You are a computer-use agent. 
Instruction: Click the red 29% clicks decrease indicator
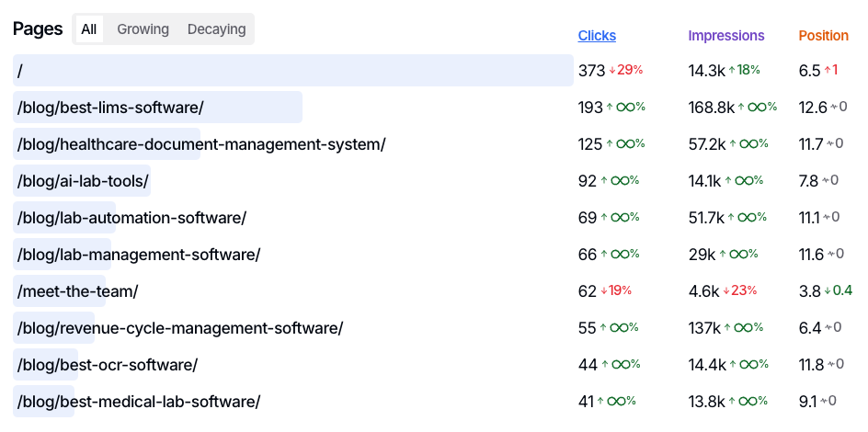point(626,70)
